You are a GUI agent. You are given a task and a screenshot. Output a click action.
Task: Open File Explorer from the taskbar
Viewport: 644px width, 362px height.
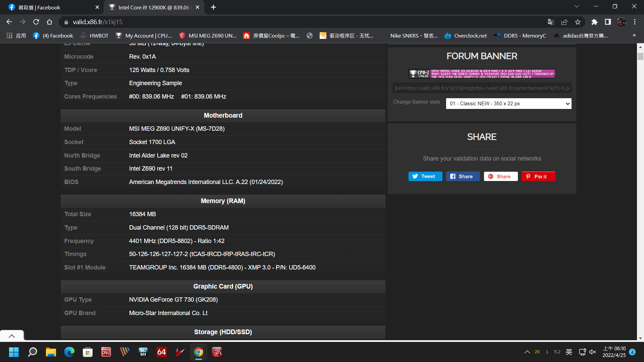pos(51,352)
